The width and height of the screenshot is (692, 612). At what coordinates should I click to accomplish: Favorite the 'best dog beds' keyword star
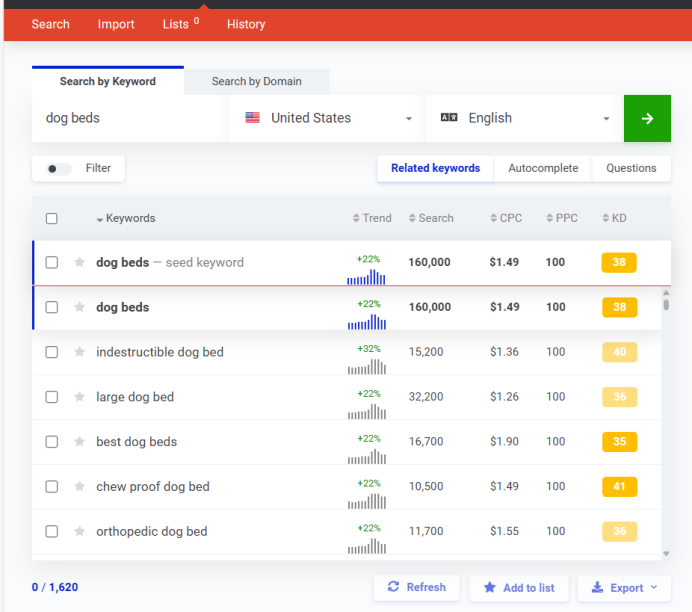[x=79, y=442]
